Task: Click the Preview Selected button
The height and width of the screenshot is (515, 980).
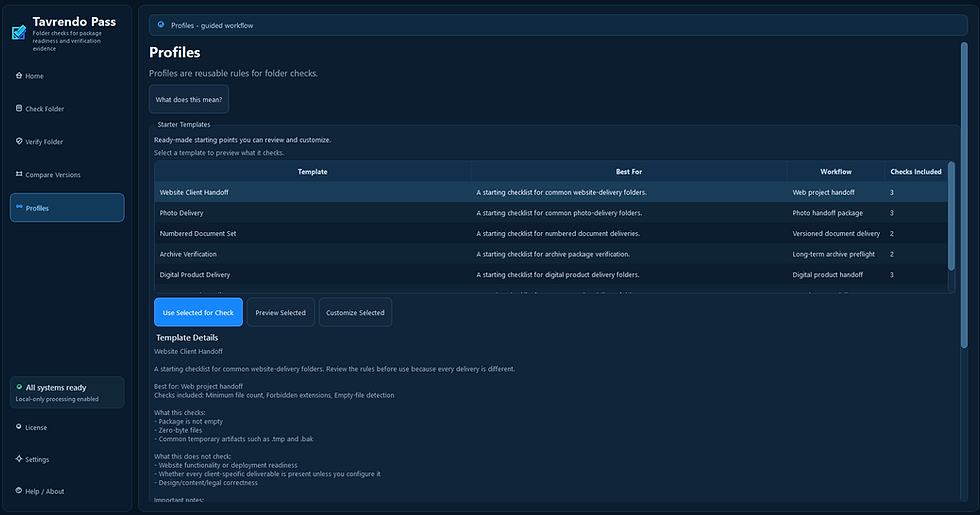Action: [x=281, y=312]
